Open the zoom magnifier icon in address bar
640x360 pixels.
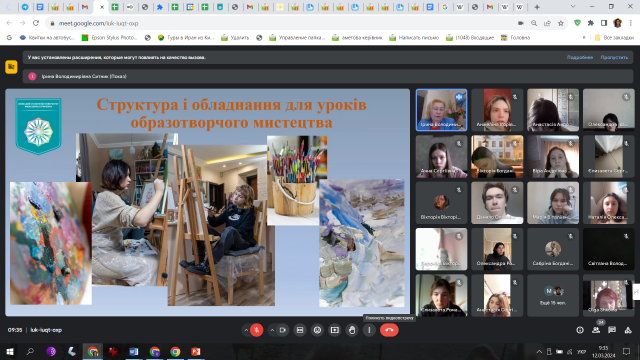(534, 23)
